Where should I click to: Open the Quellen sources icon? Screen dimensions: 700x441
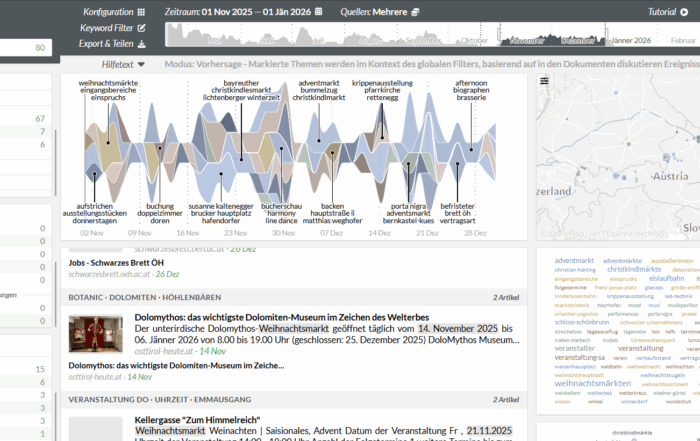pos(415,12)
